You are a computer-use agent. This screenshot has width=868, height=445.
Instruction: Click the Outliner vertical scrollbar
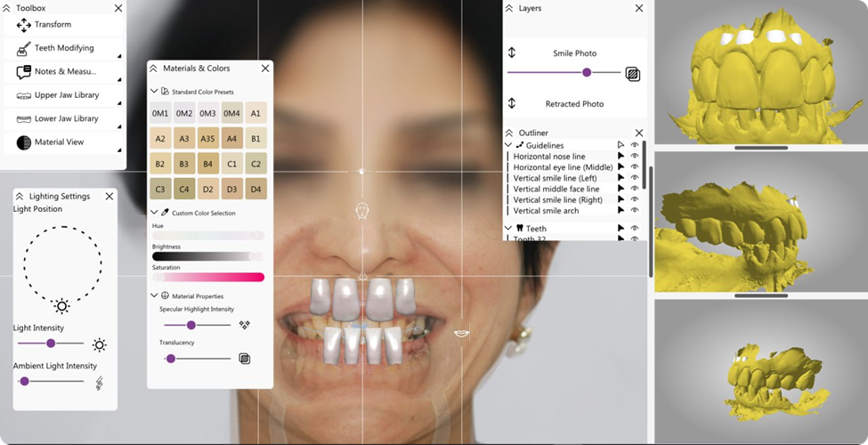pos(645,165)
